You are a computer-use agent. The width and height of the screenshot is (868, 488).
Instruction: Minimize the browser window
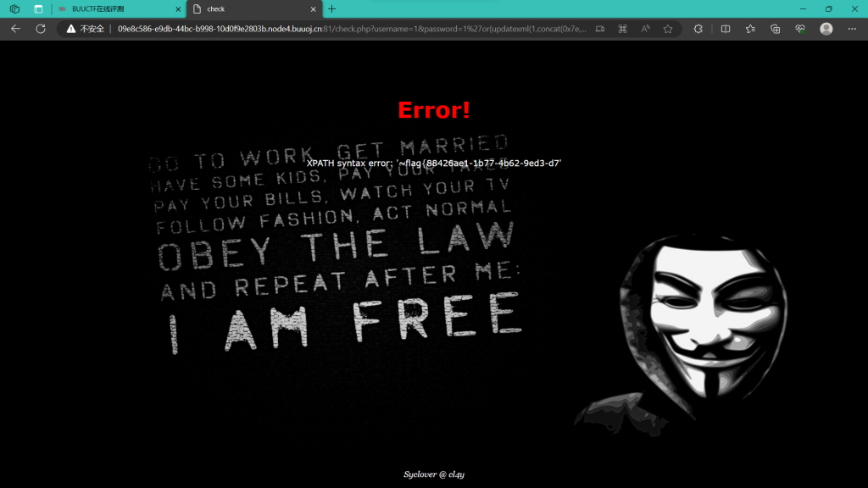click(803, 8)
